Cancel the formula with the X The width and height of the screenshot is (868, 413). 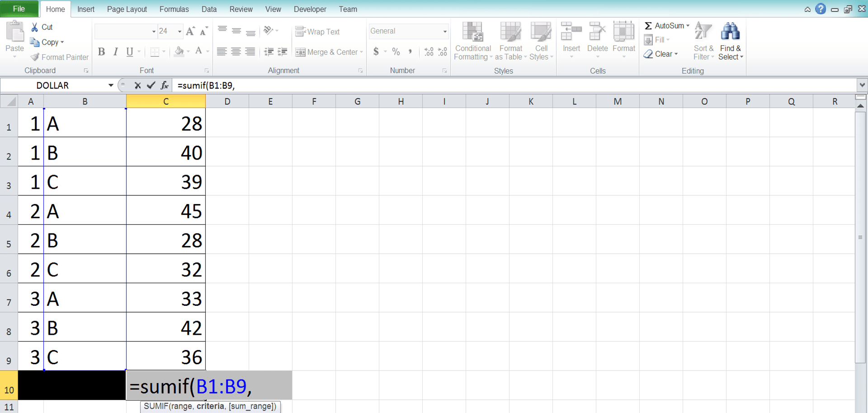[x=138, y=85]
